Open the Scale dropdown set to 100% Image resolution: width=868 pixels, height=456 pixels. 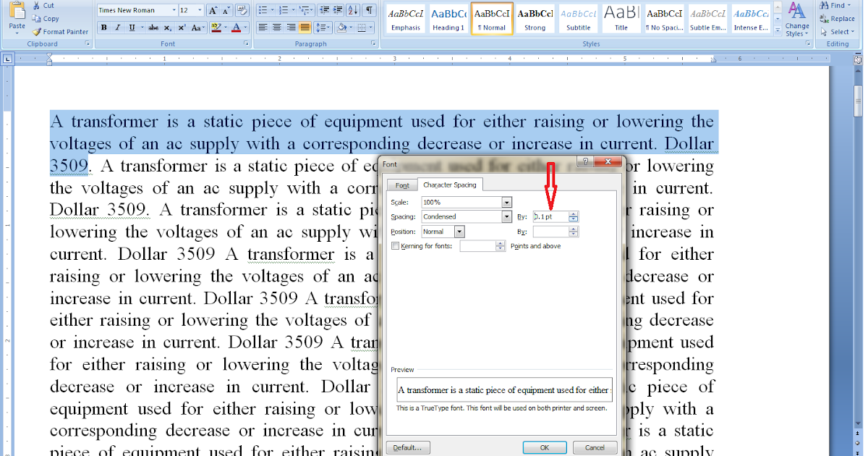[x=506, y=202]
